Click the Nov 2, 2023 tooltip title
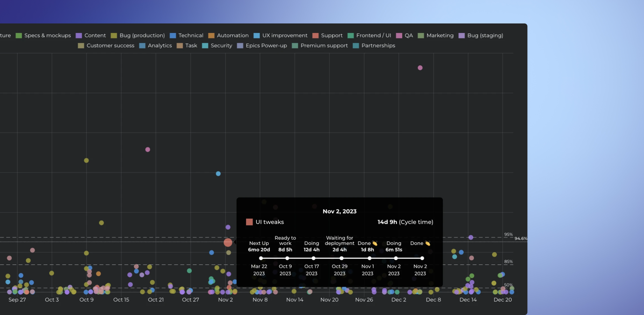The width and height of the screenshot is (644, 315). click(339, 211)
